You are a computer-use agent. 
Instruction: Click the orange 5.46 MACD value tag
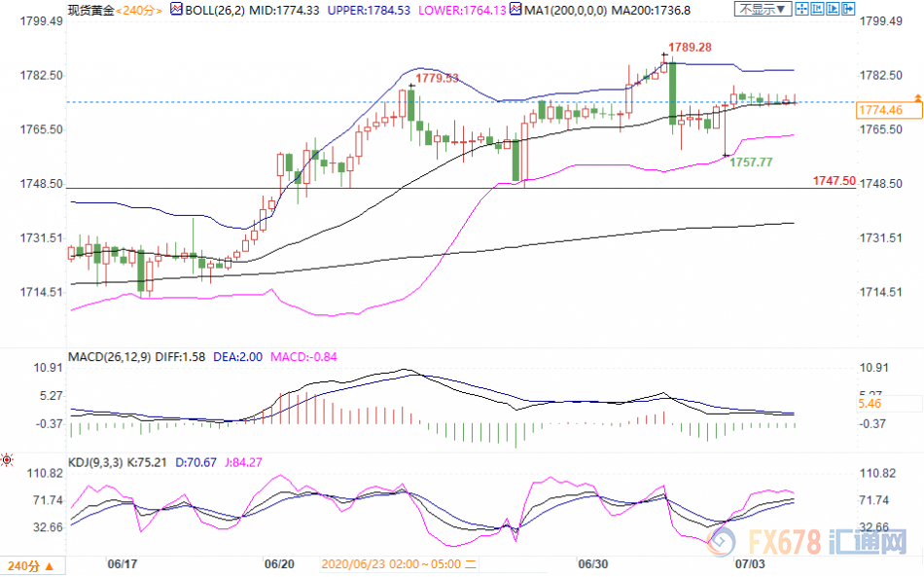click(x=871, y=402)
